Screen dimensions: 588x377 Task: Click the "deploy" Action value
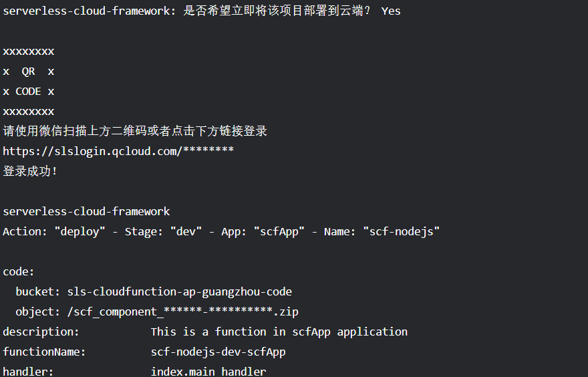pyautogui.click(x=80, y=231)
